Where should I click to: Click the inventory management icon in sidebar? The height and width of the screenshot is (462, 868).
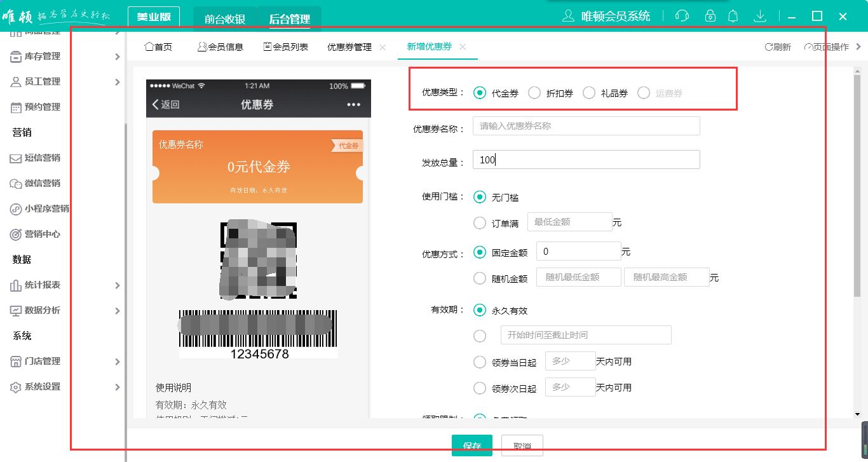click(16, 57)
